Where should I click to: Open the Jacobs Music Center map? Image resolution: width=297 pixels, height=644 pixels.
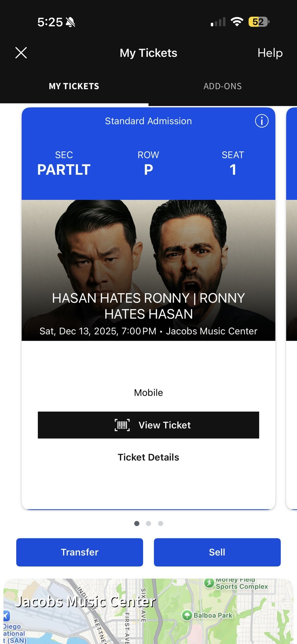pos(86,602)
